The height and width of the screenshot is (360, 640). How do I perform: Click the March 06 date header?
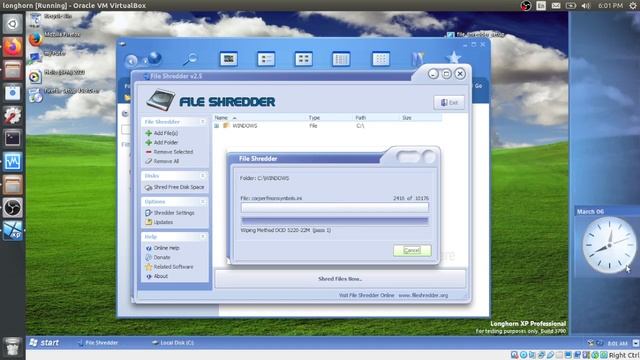[x=590, y=211]
